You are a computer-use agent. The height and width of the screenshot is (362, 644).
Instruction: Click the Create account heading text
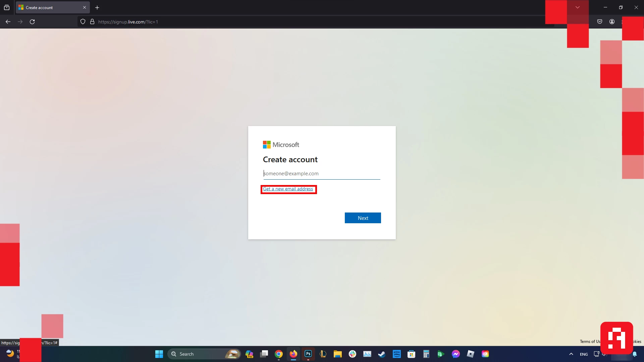[x=290, y=160]
